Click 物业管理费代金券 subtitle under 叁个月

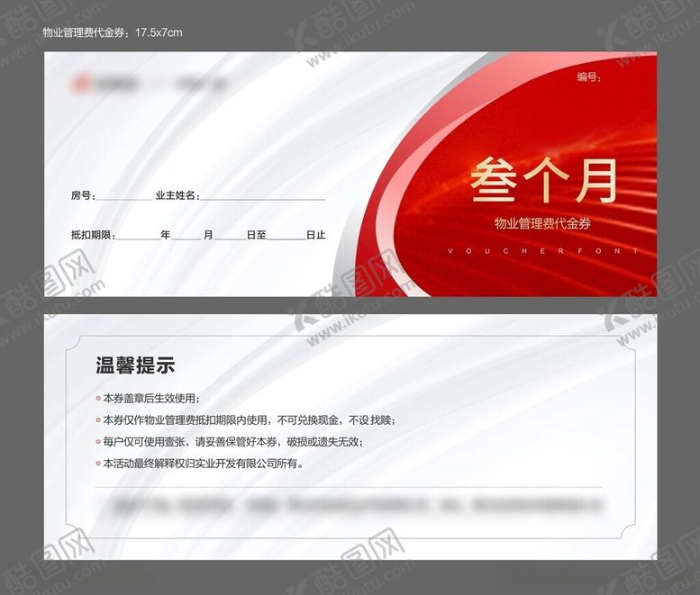click(542, 222)
